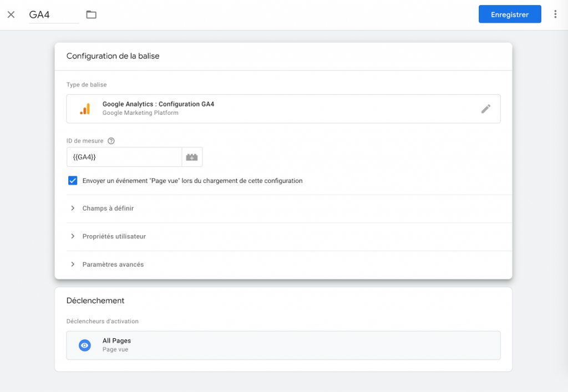Open the three-dot more options menu
This screenshot has width=568, height=392.
point(555,14)
